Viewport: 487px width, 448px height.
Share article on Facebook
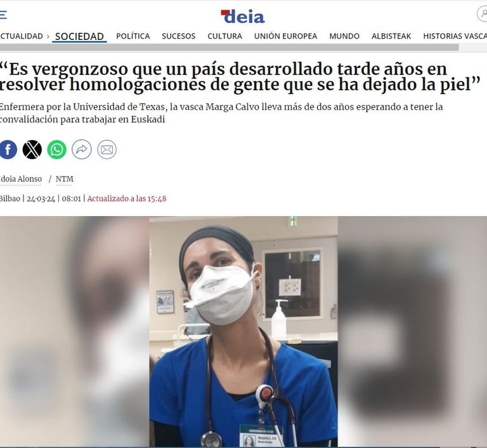pyautogui.click(x=8, y=150)
